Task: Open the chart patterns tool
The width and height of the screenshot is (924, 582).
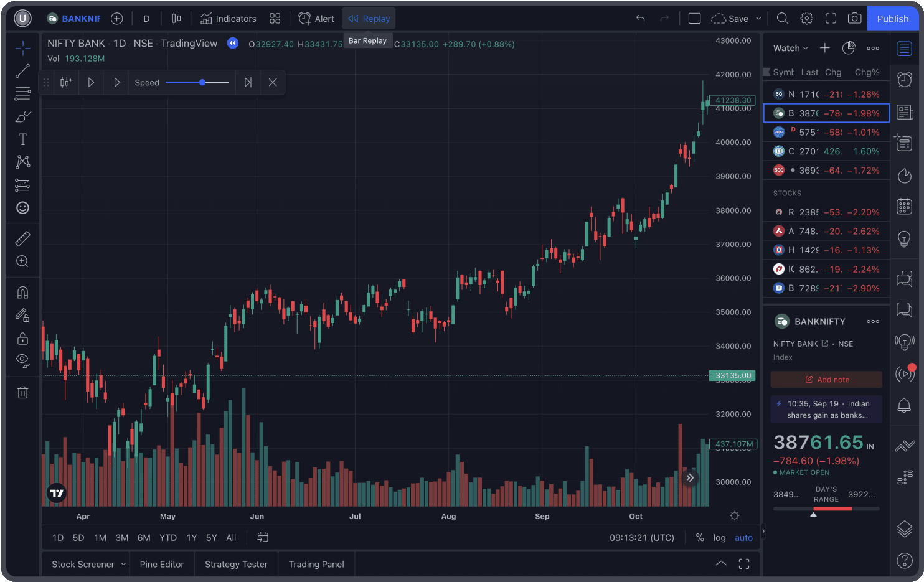Action: point(22,162)
